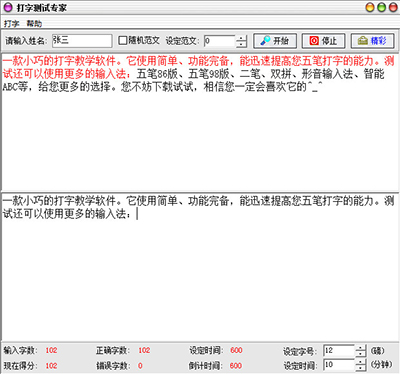The height and width of the screenshot is (374, 400).
Task: Click the 错误字数 value 0
Action: (x=140, y=366)
